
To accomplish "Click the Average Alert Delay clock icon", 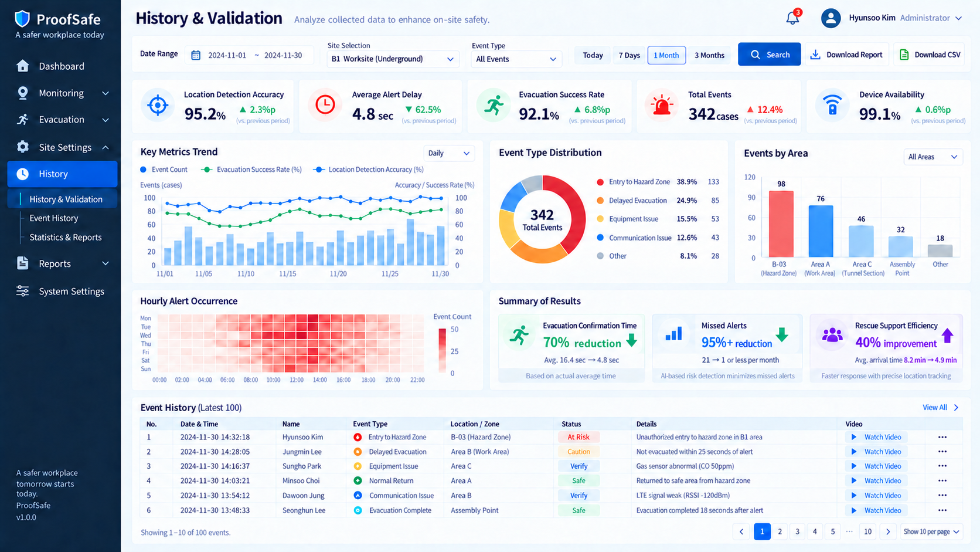I will point(325,104).
